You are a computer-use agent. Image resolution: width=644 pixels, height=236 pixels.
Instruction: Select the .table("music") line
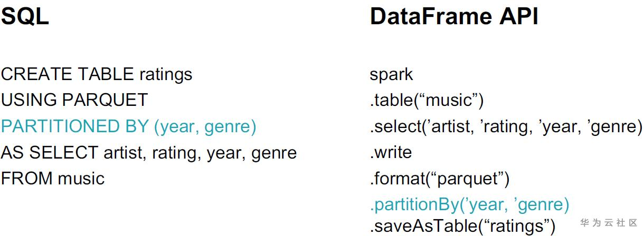427,100
